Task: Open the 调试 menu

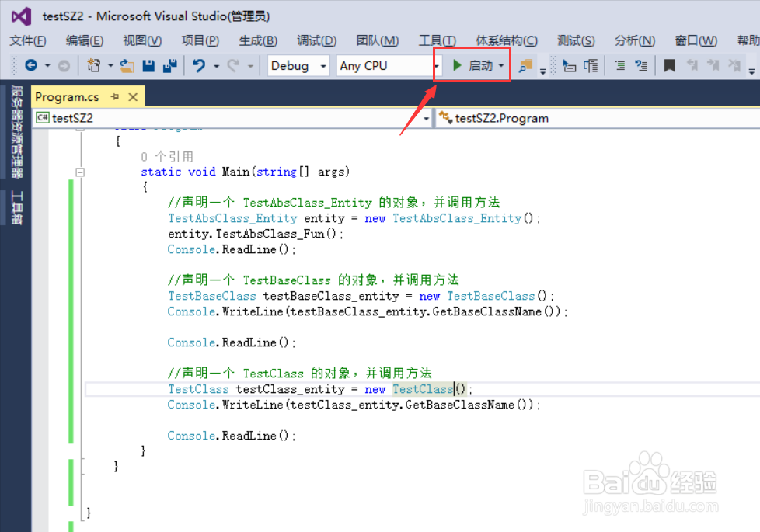Action: 317,40
